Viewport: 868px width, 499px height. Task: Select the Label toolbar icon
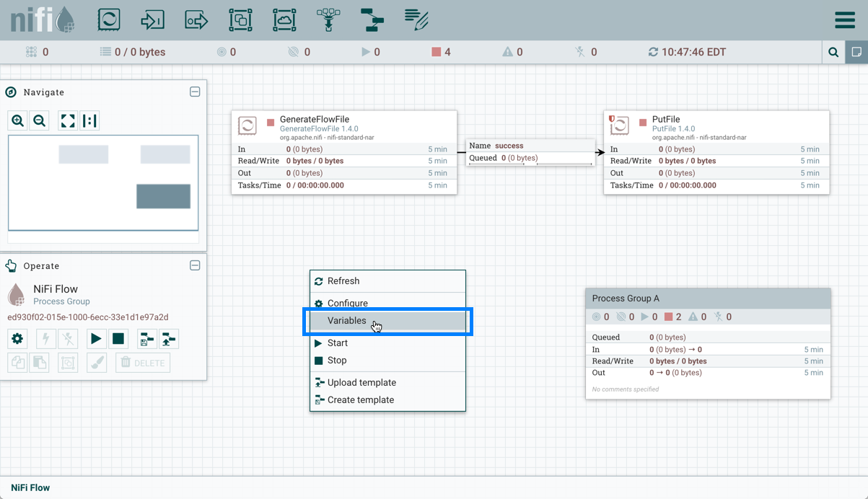coord(416,19)
